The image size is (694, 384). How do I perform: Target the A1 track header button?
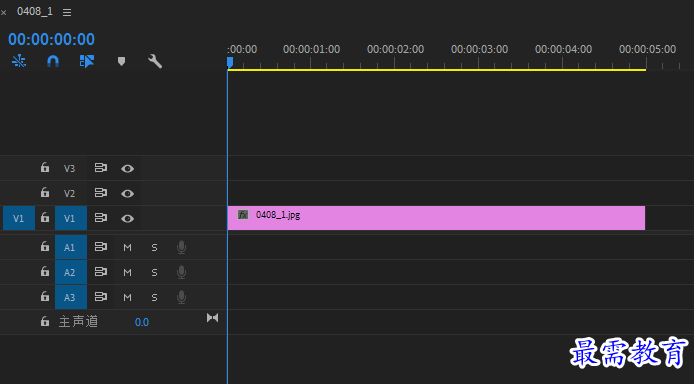(71, 247)
